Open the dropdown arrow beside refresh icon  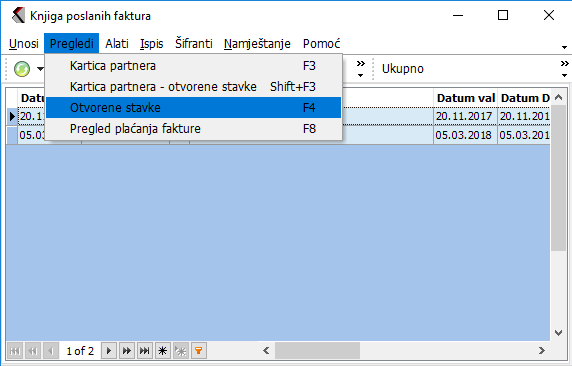40,69
